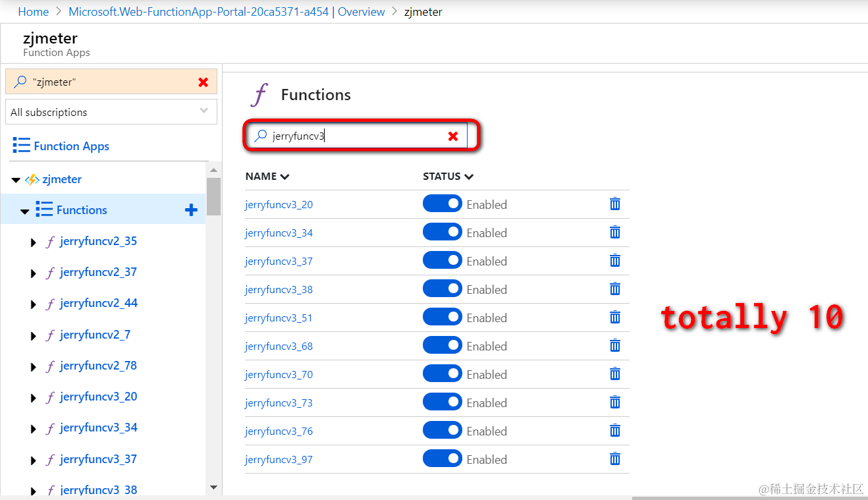Click the zjmeter lightning bolt app icon
This screenshot has height=500, width=868.
(x=32, y=179)
